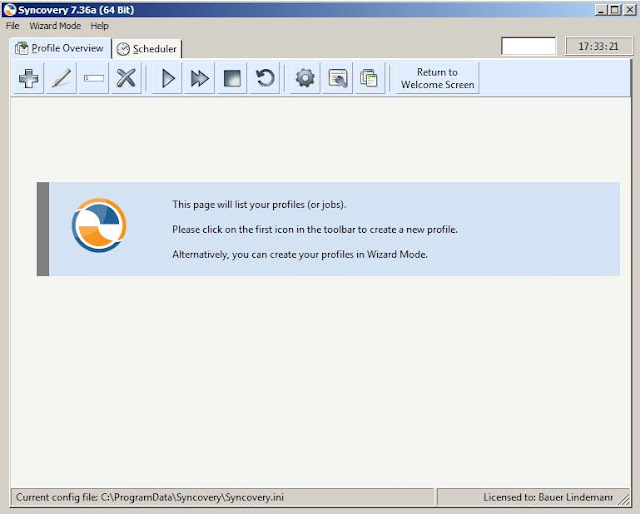Click the pencil edit profile icon

click(61, 78)
